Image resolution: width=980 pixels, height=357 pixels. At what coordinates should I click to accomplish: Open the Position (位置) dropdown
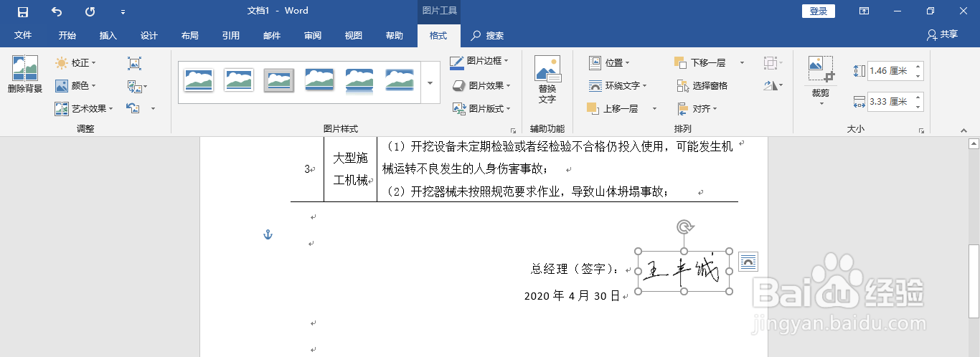click(x=609, y=63)
